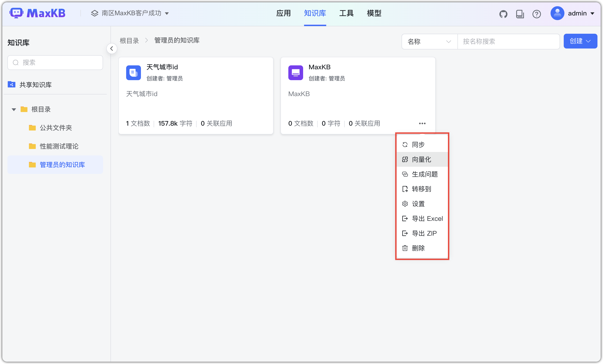Switch to the 知识库 tab
This screenshot has height=364, width=603.
(x=315, y=13)
